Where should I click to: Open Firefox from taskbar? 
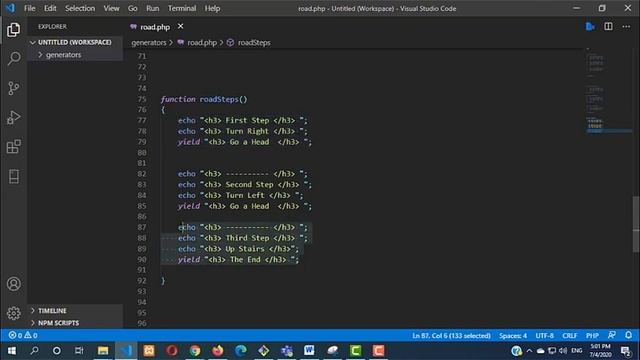[x=218, y=351]
